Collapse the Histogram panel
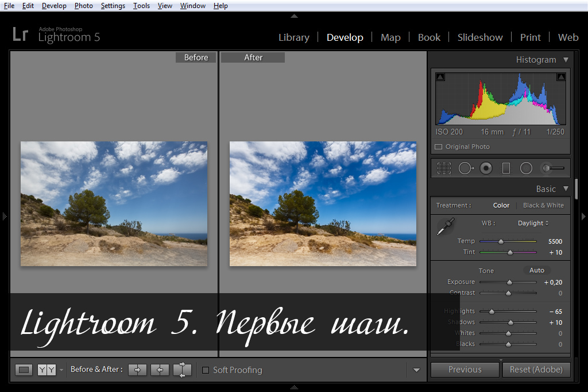Image resolution: width=588 pixels, height=392 pixels. (x=566, y=59)
